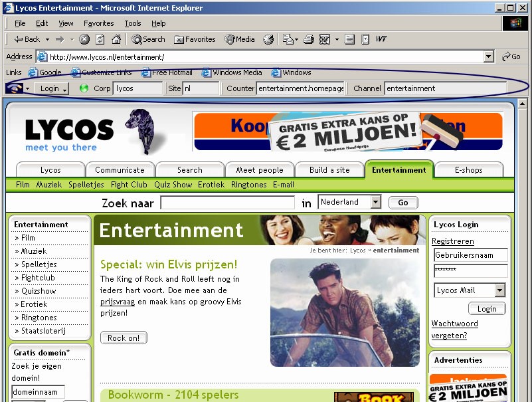
Task: Open the Favorites menu
Action: coord(99,23)
